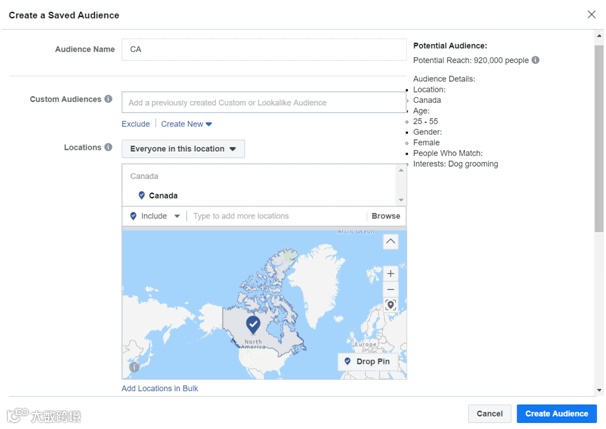Collapse the map with the chevron up button

[390, 242]
